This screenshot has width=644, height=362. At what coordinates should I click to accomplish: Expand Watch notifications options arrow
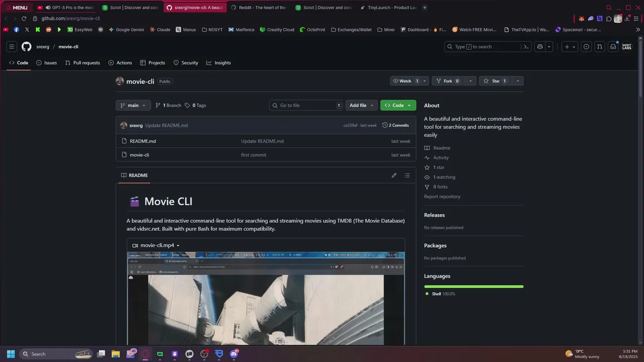click(x=425, y=81)
